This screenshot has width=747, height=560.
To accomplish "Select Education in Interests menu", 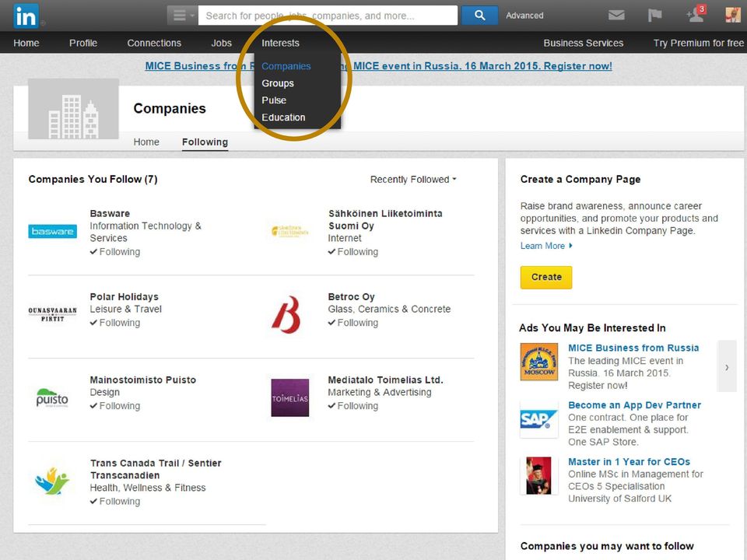I will tap(283, 117).
